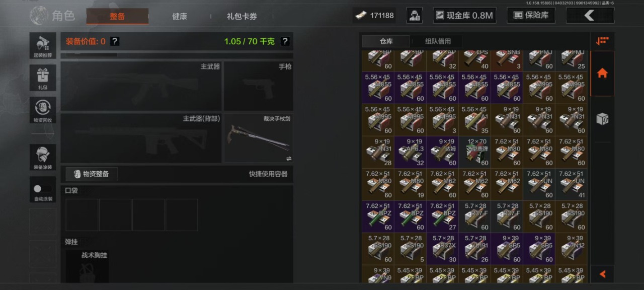The image size is (644, 290).
Task: Open the 现金库 0.8M cash vault
Action: click(x=464, y=16)
